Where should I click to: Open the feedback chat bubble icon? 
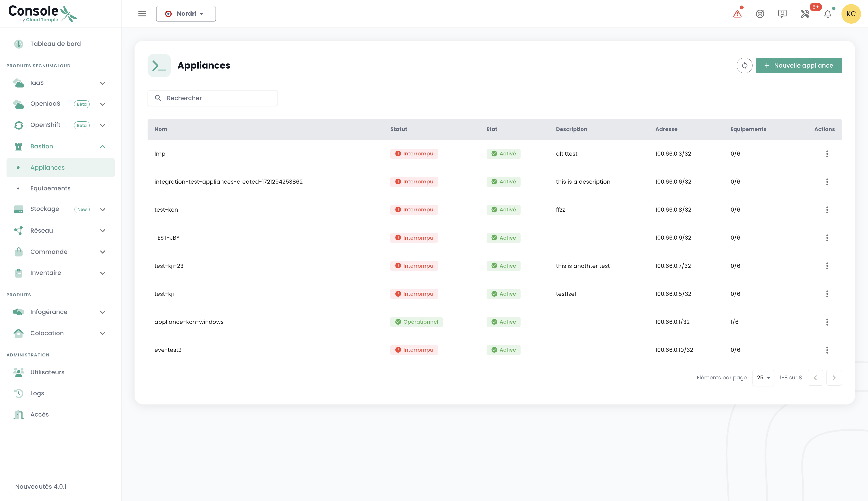[x=782, y=14]
